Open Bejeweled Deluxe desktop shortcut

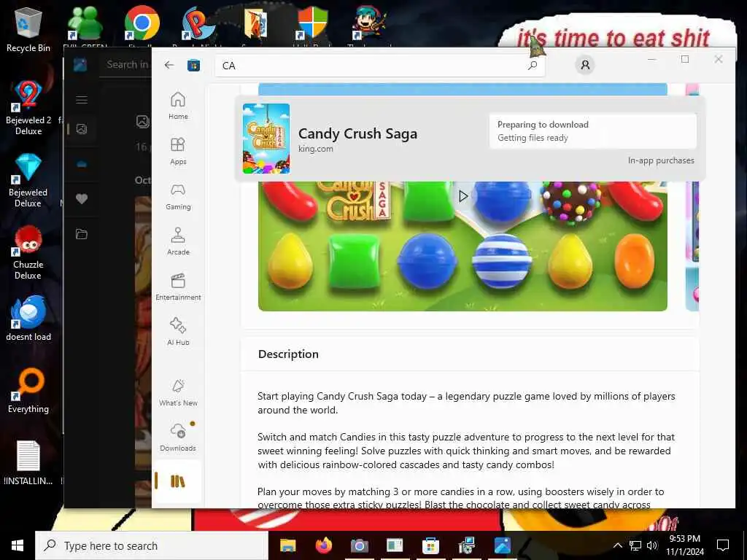click(x=28, y=180)
